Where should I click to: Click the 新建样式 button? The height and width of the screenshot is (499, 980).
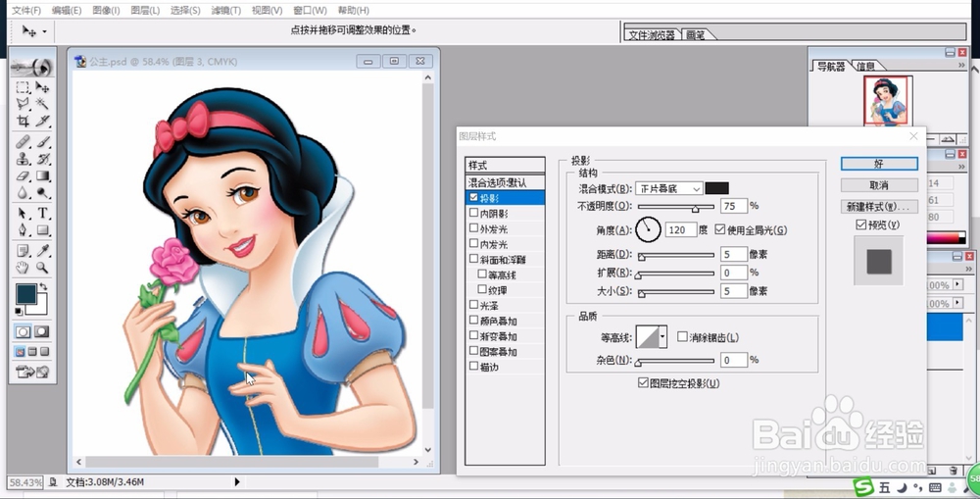[879, 206]
